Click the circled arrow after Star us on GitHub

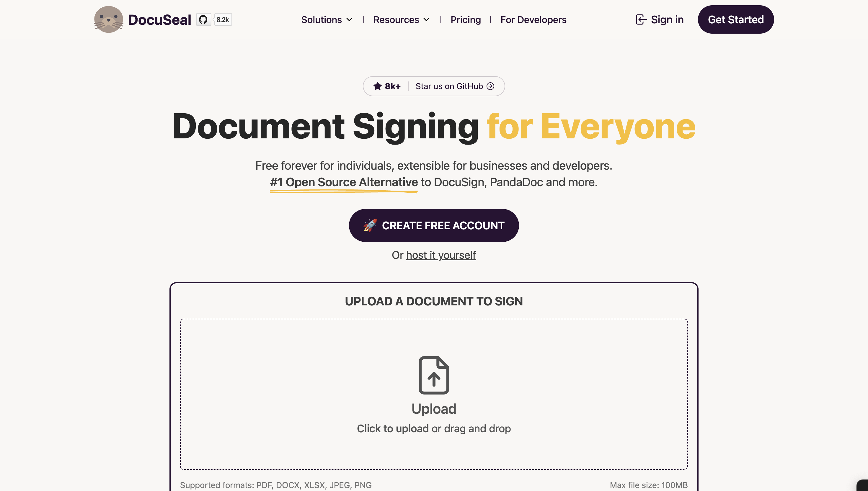tap(490, 86)
